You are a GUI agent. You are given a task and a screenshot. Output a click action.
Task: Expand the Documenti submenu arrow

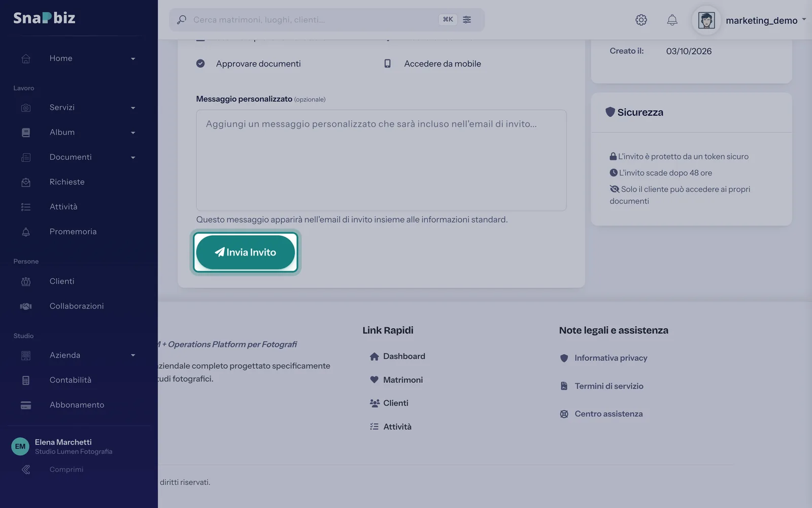point(133,158)
